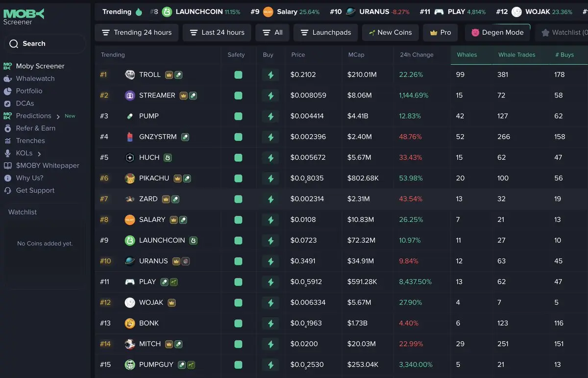Open the Launchpads filter dropdown
Image resolution: width=588 pixels, height=378 pixels.
click(x=325, y=33)
